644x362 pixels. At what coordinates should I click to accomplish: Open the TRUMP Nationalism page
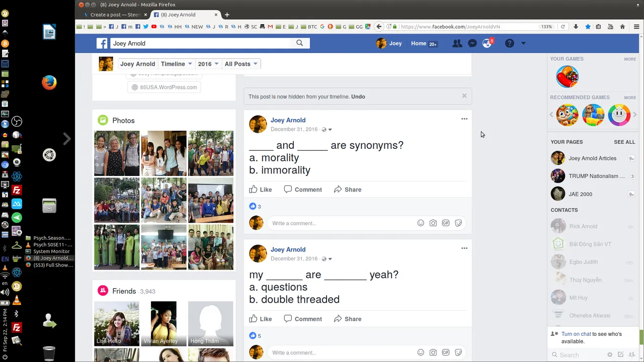(x=593, y=176)
